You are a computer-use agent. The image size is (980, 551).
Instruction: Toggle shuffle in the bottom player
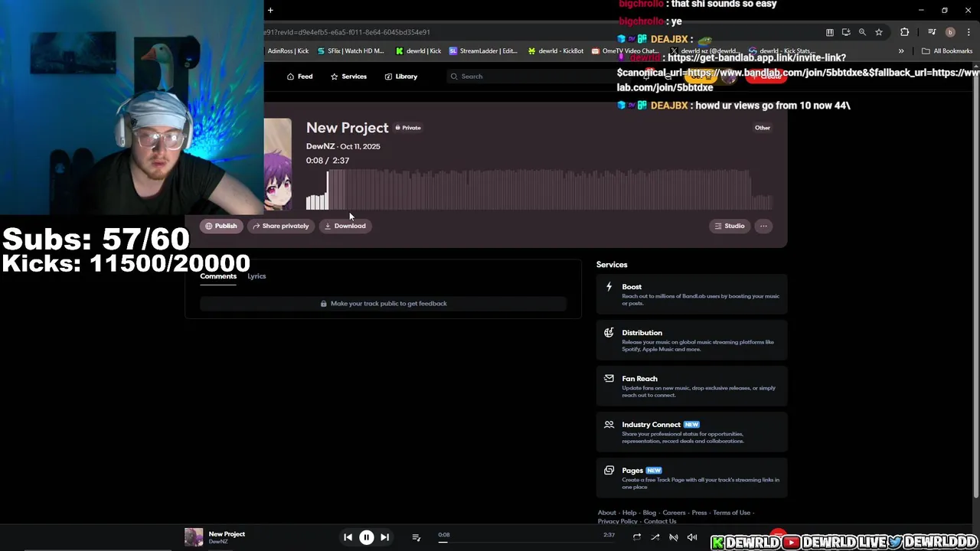click(x=655, y=537)
